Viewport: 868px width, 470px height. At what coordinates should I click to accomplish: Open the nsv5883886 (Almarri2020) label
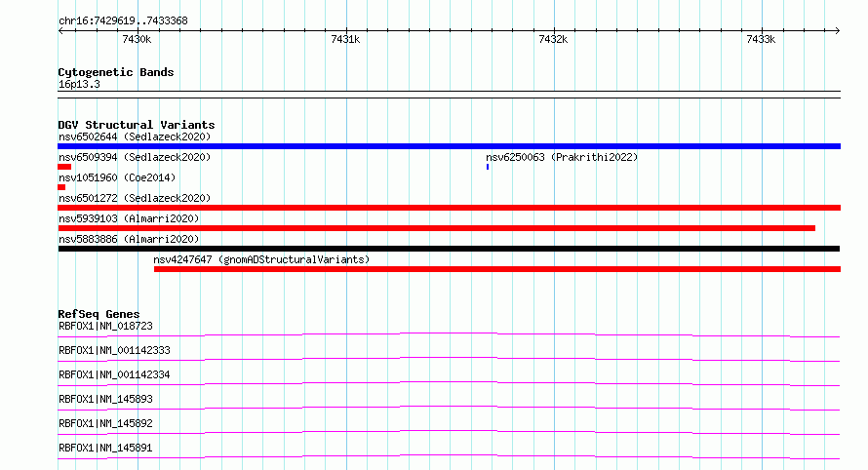point(129,239)
